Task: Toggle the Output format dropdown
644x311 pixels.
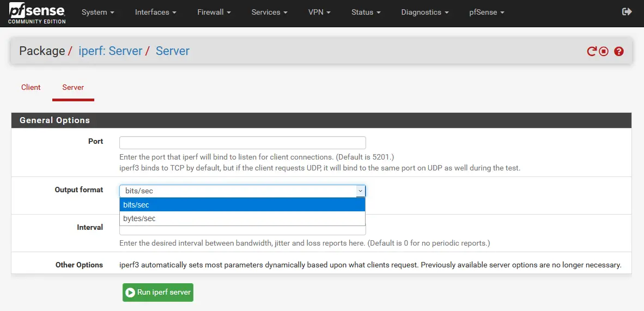Action: pos(242,191)
